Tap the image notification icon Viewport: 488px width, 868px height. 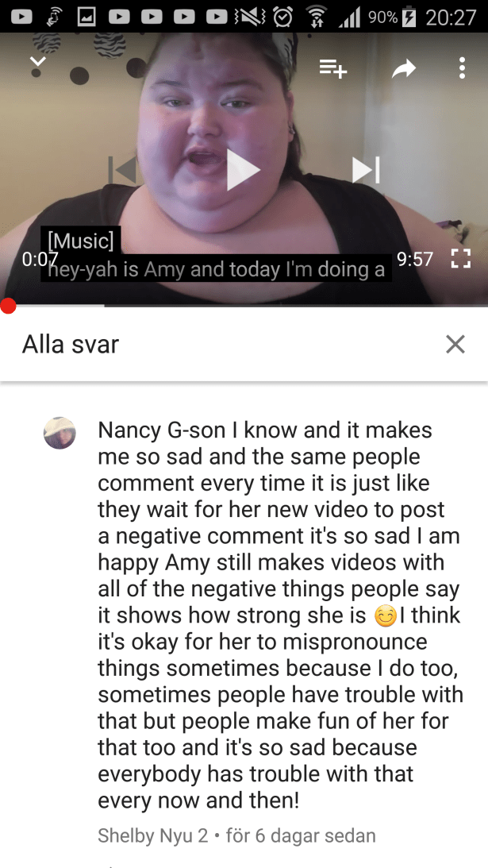point(86,17)
